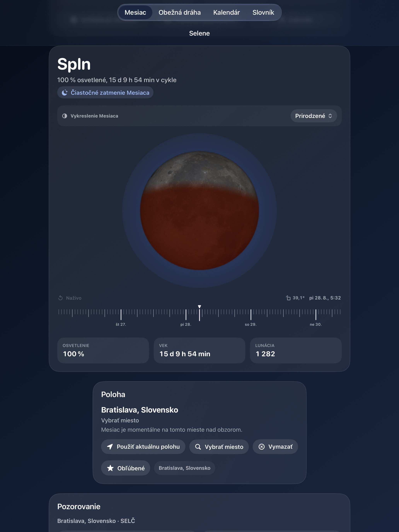This screenshot has width=399, height=532.
Task: Open the Čiastočné zatmenie Mesiaca badge
Action: point(105,93)
